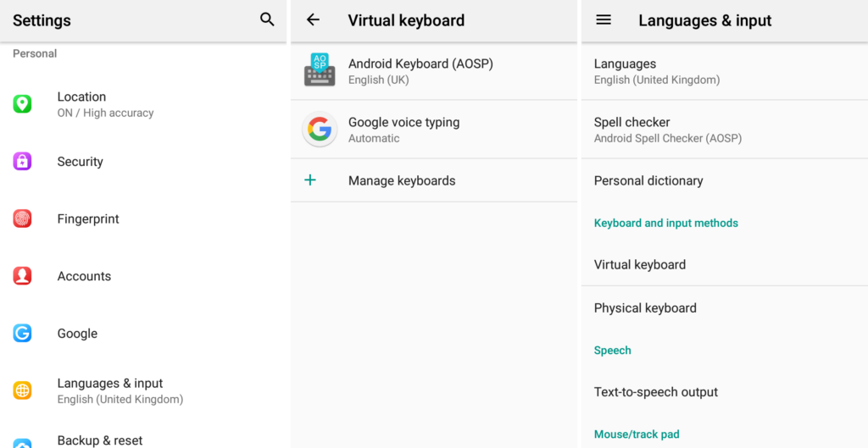Click 'English (UK)' keyboard subtitle
Viewport: 868px width, 448px height.
(x=378, y=80)
